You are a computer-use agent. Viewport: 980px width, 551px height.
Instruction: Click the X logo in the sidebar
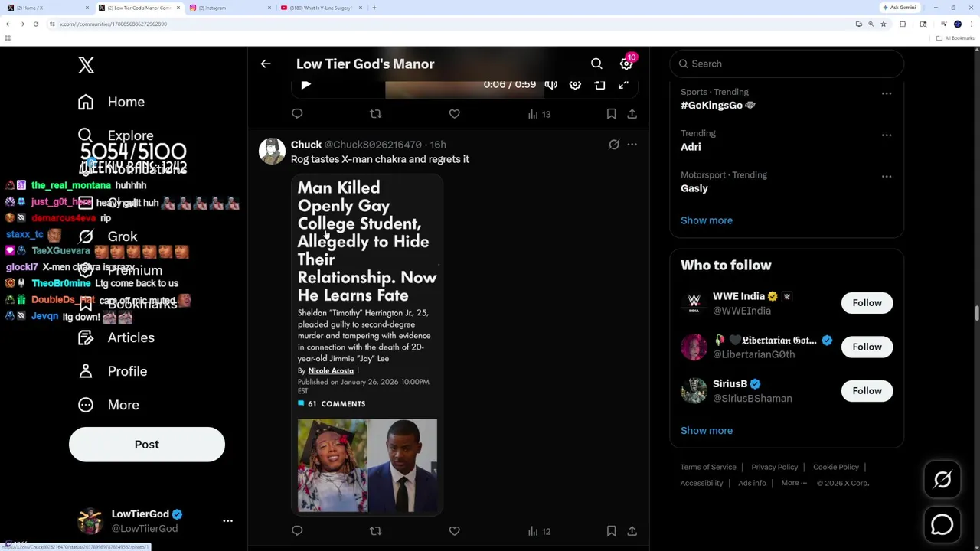click(x=86, y=65)
